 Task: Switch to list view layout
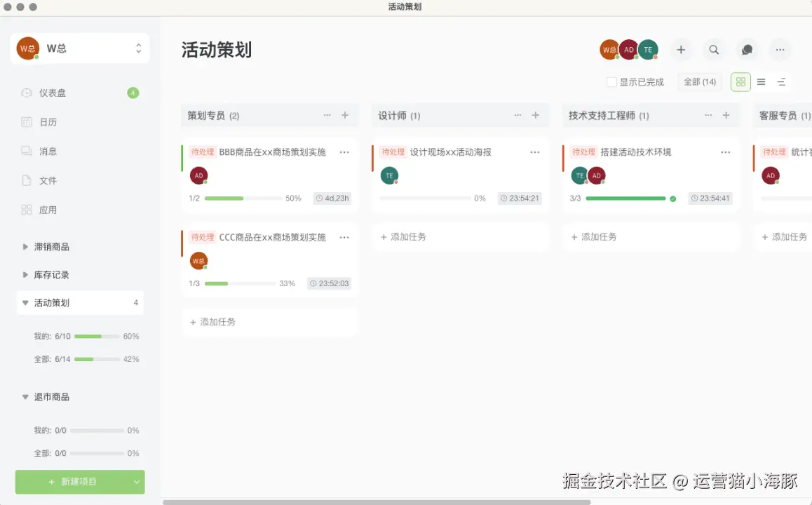[761, 81]
